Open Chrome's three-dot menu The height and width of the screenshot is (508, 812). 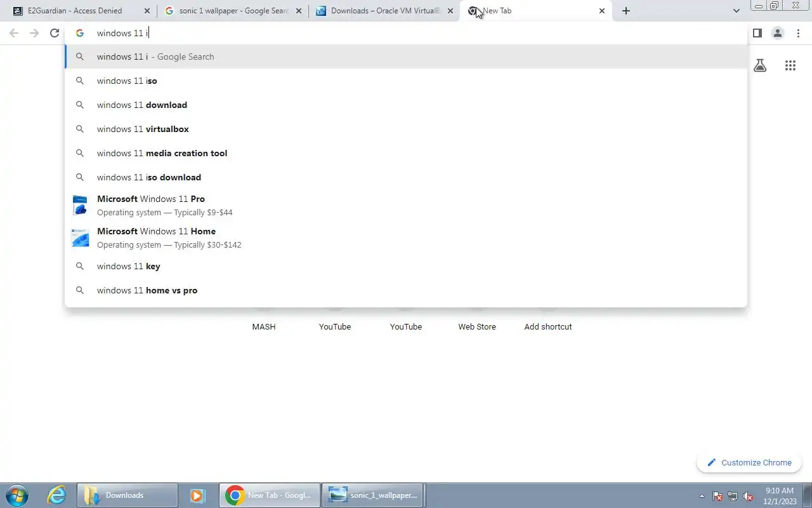798,33
